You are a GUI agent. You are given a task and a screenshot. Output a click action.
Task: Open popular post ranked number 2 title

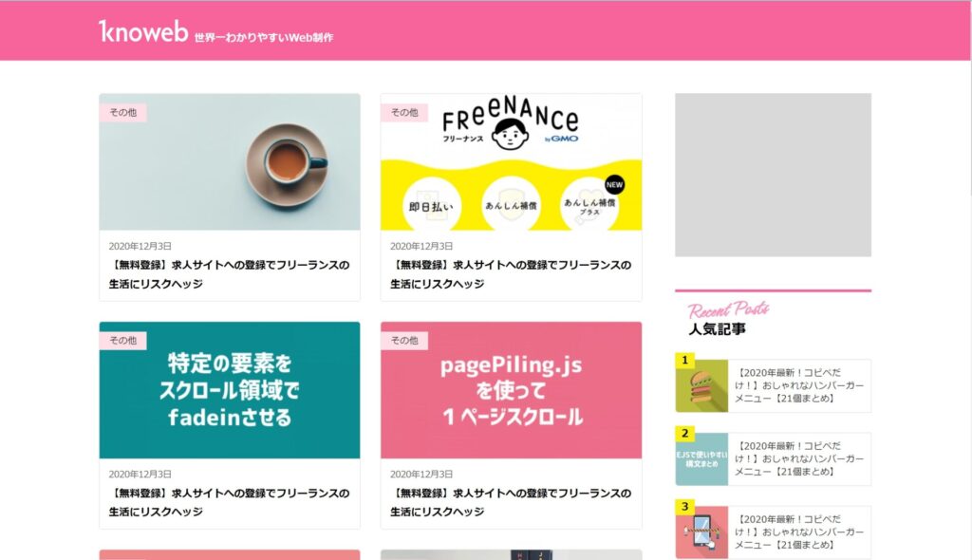[799, 458]
